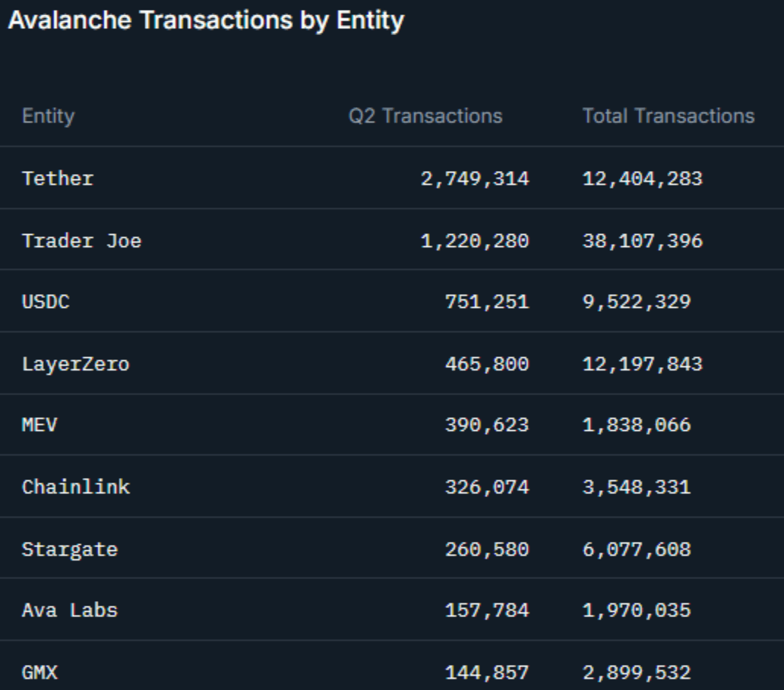The width and height of the screenshot is (784, 690).
Task: Click the MEV entity name
Action: coord(40,425)
